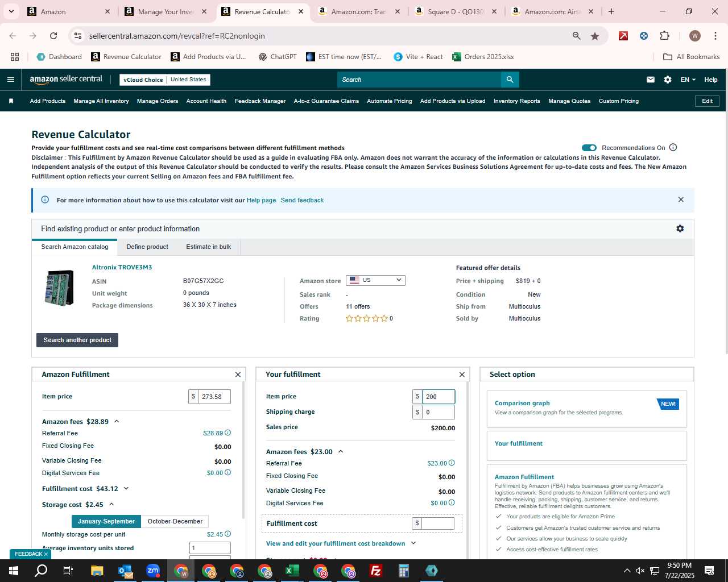Click the Send feedback link
Viewport: 728px width, 582px height.
302,200
